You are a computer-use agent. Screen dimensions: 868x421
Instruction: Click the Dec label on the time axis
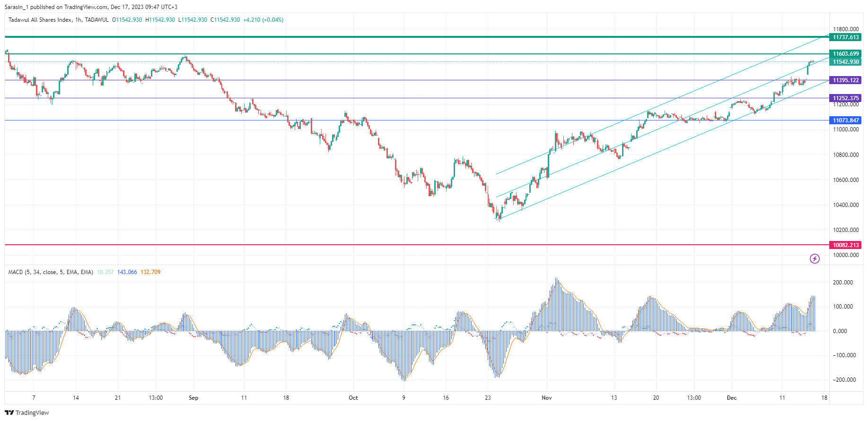click(732, 398)
